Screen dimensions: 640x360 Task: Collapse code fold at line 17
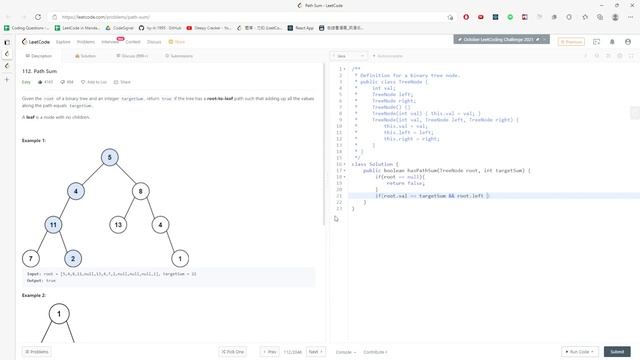[344, 171]
